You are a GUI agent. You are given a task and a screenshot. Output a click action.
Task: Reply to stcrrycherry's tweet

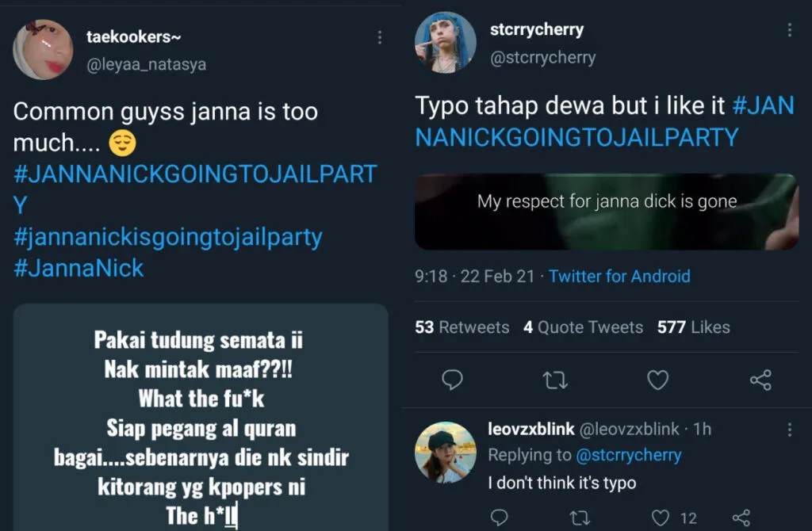pos(452,380)
